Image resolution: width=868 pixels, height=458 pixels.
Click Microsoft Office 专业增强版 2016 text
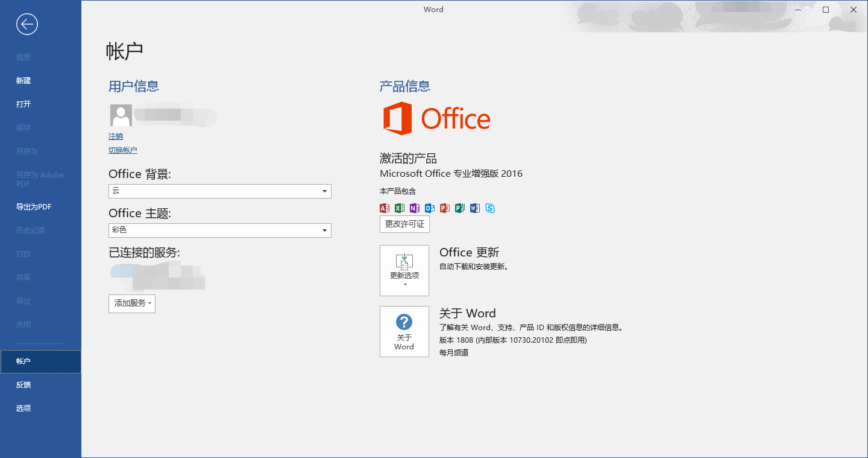click(x=451, y=174)
